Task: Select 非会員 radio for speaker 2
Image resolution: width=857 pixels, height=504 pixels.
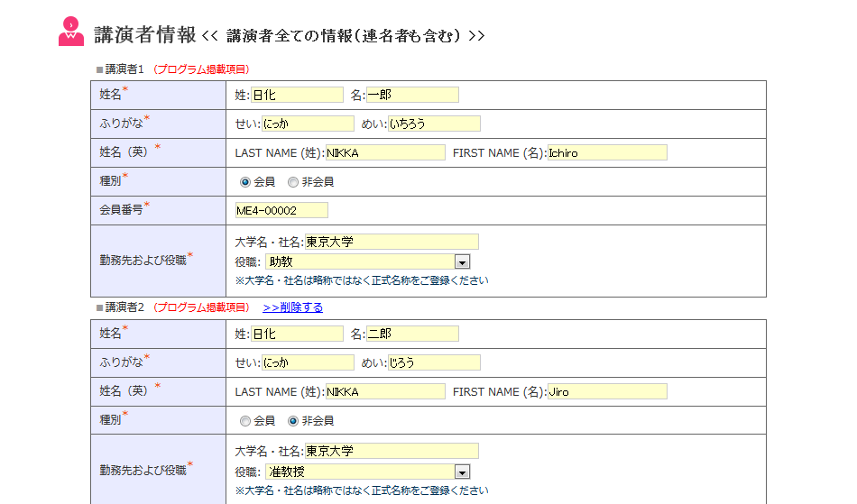Action: click(293, 421)
